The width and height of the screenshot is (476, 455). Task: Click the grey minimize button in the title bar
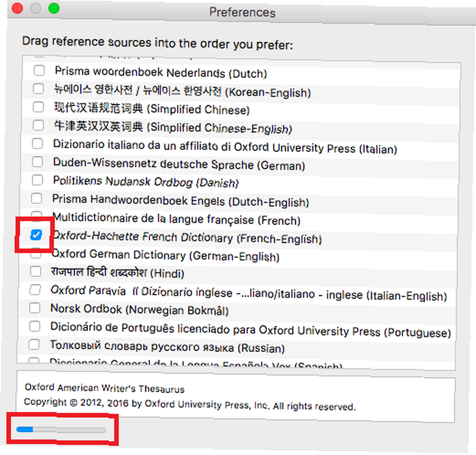[36, 8]
